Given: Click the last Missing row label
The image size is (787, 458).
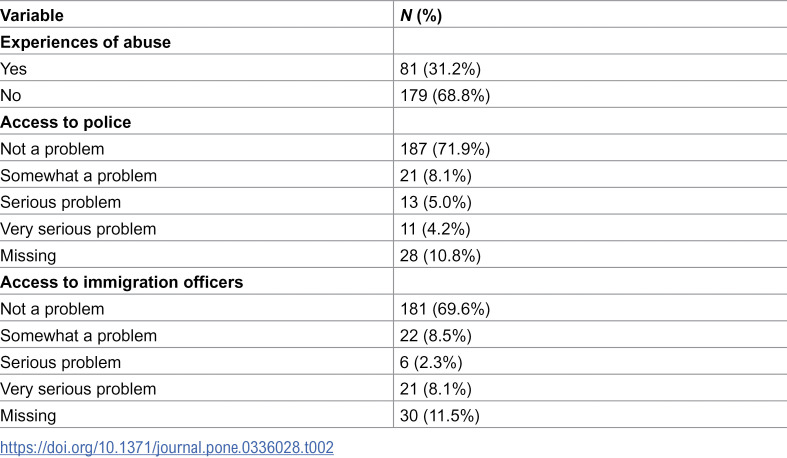Looking at the screenshot, I should click(x=28, y=415).
